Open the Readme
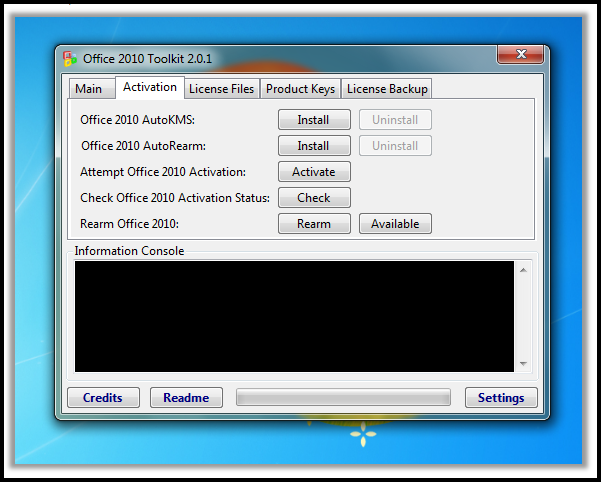The height and width of the screenshot is (482, 601). click(186, 398)
